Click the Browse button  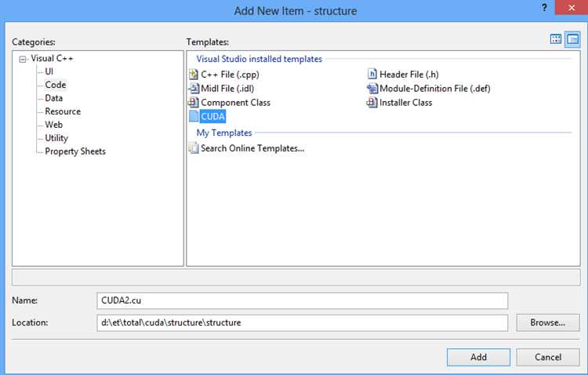[547, 322]
